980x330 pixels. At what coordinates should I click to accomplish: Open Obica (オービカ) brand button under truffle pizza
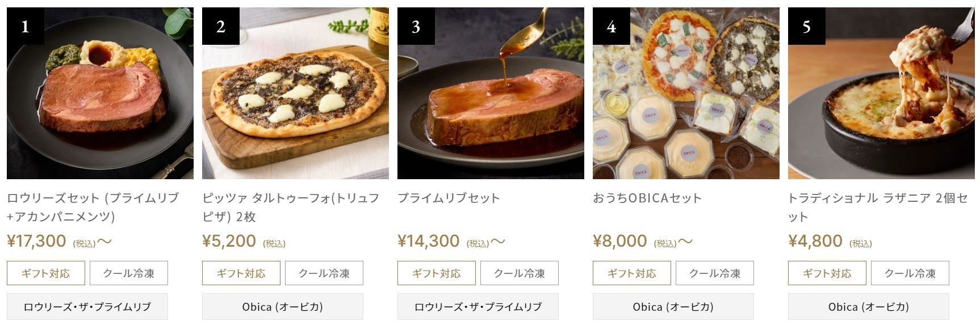pyautogui.click(x=282, y=307)
